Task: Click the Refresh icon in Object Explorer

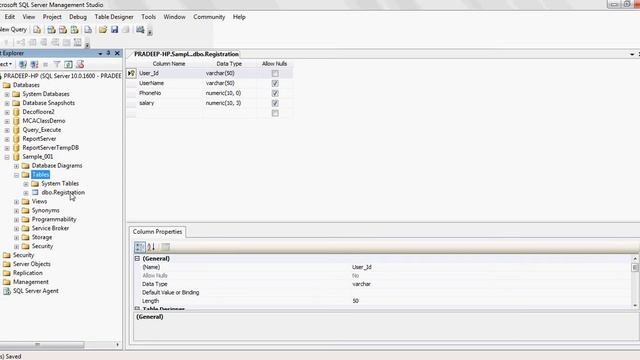Action: pos(68,64)
